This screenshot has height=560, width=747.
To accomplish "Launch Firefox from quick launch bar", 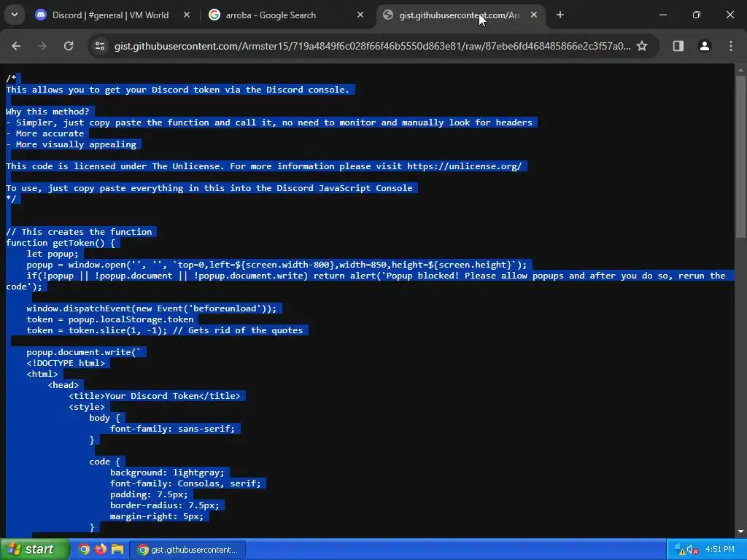I will pyautogui.click(x=101, y=550).
